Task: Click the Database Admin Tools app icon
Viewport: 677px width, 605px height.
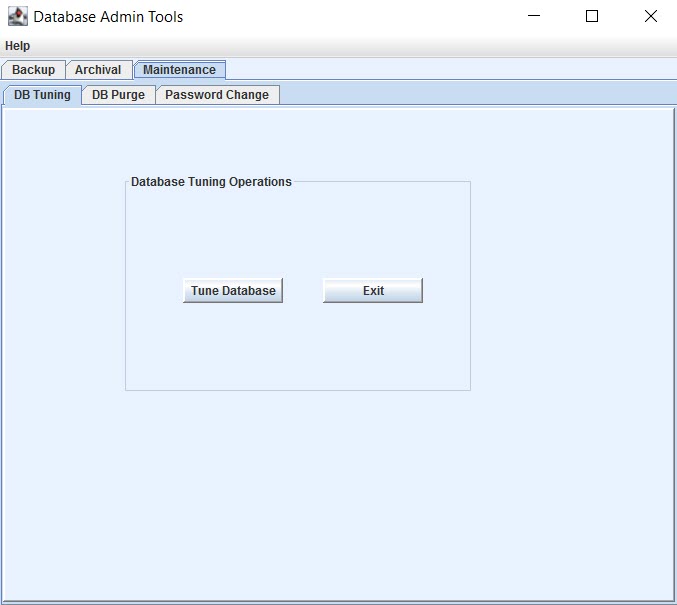Action: tap(18, 16)
